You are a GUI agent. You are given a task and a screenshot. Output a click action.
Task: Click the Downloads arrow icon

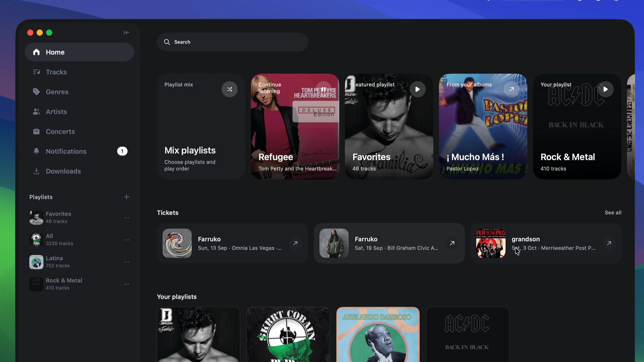click(36, 171)
